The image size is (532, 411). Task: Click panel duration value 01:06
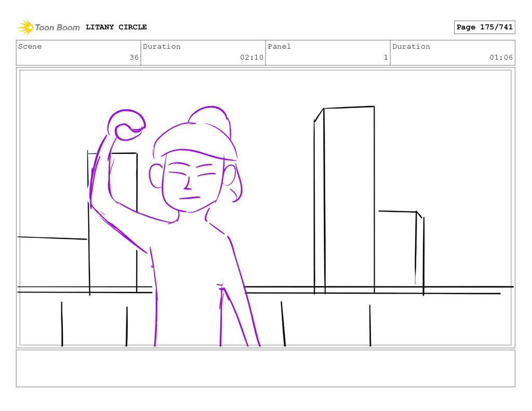[501, 57]
